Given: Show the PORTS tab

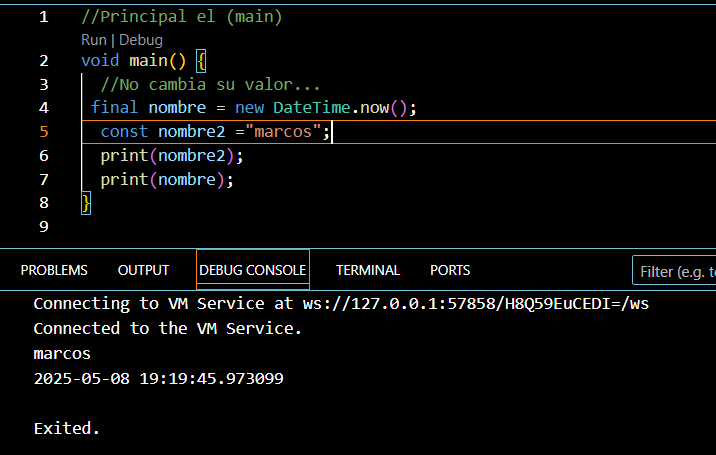Looking at the screenshot, I should tap(450, 270).
